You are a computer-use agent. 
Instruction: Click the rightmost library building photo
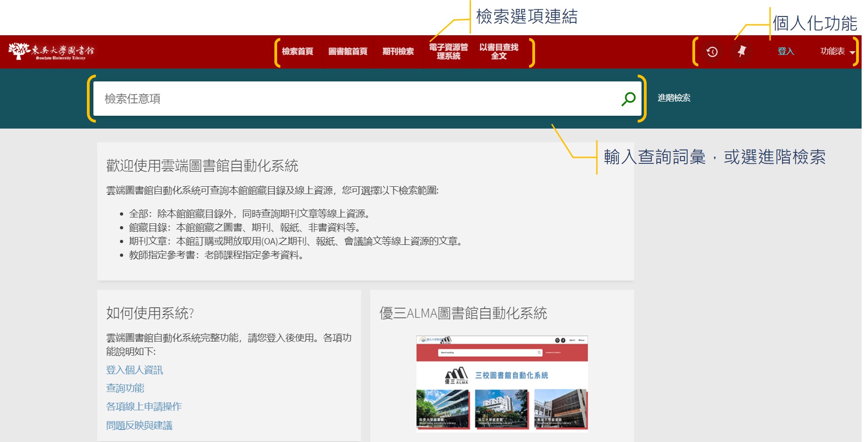click(560, 409)
